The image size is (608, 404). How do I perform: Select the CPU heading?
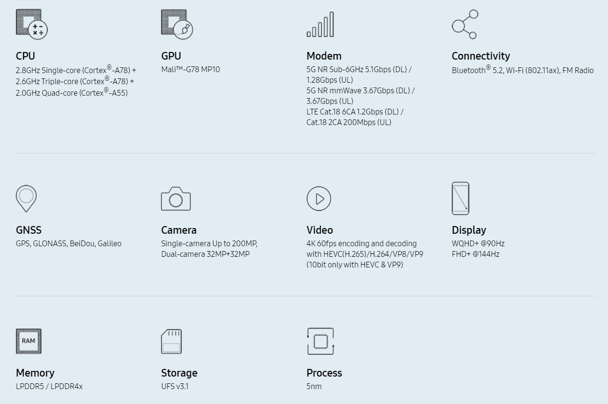click(x=26, y=56)
